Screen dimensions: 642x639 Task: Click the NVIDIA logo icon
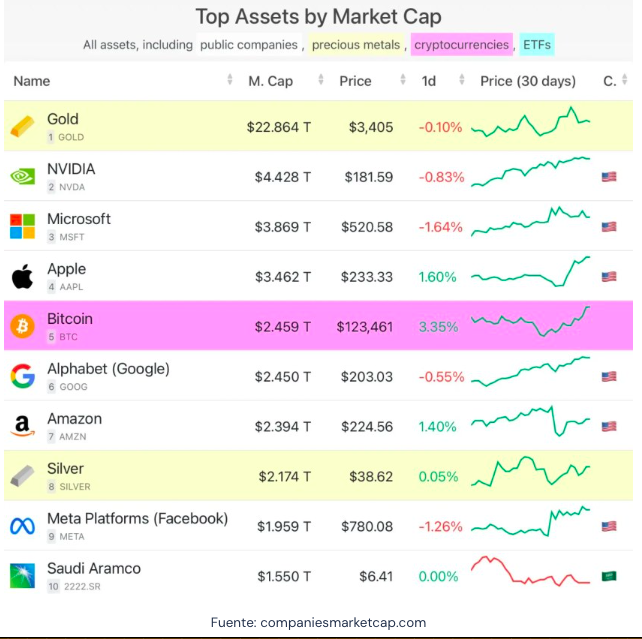(x=22, y=177)
